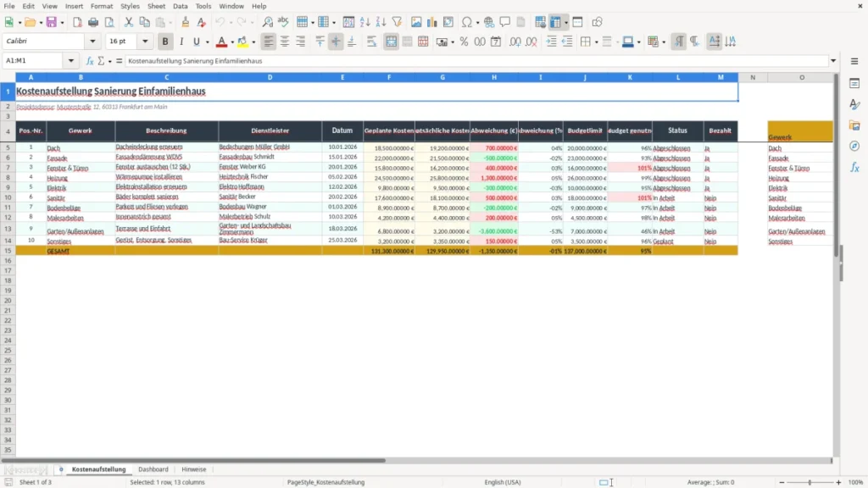Image resolution: width=868 pixels, height=488 pixels.
Task: Toggle align left
Action: 269,42
